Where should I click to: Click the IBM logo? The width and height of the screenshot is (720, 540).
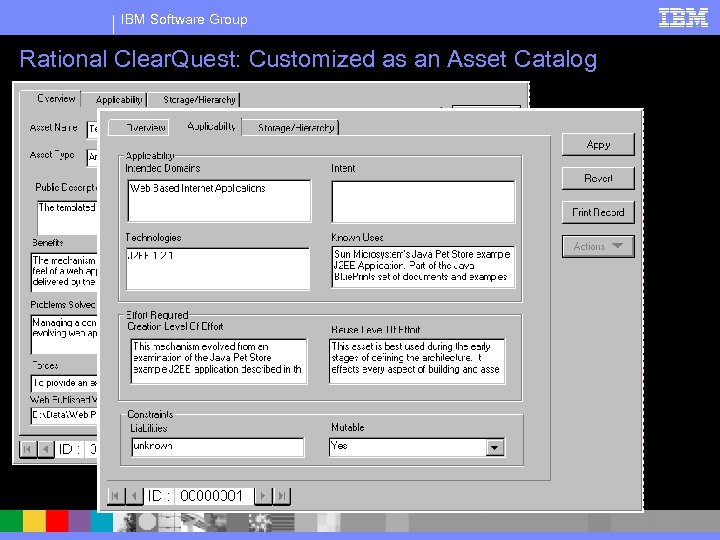click(x=683, y=18)
